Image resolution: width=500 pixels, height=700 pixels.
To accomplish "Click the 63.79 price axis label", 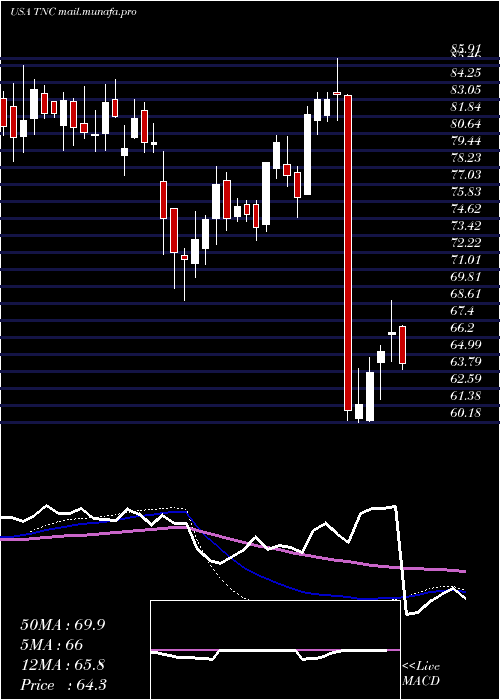I will (x=466, y=361).
